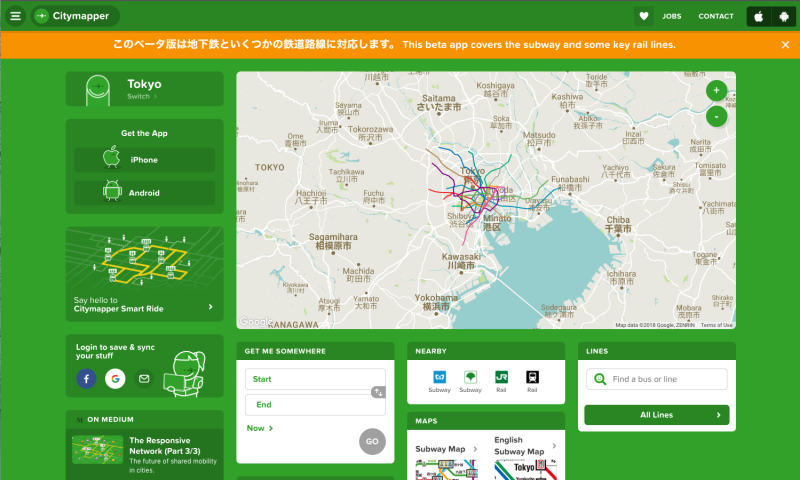Viewport: 800px width, 480px height.
Task: Zoom out on the map
Action: point(716,117)
